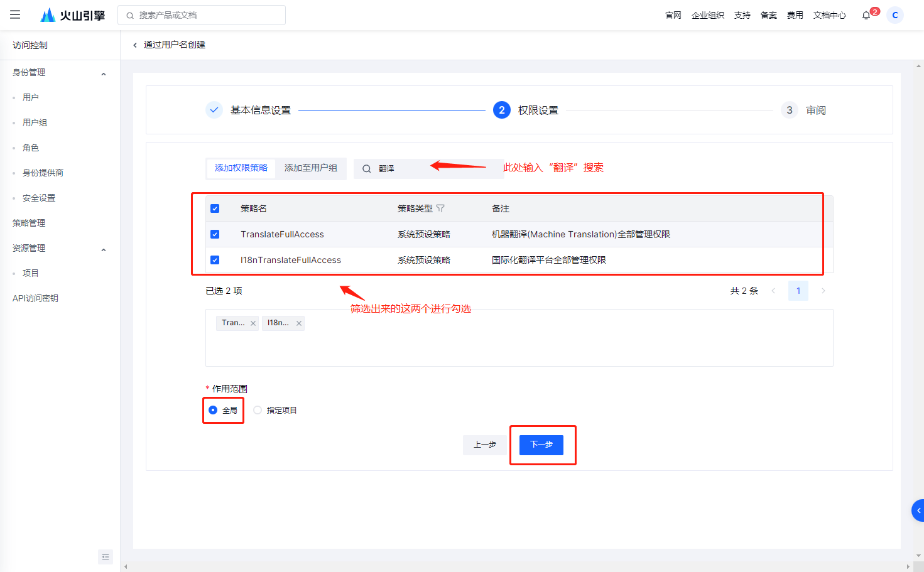
Task: Open 备案 in top bar
Action: tap(769, 15)
